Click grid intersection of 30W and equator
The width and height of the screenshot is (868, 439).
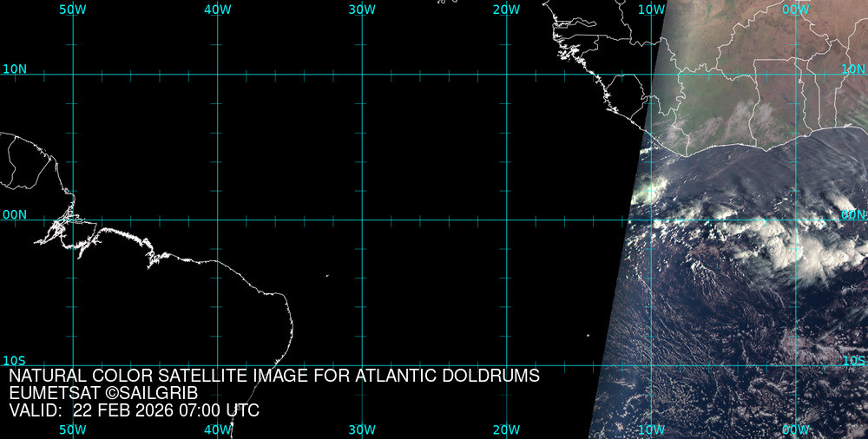click(x=361, y=219)
